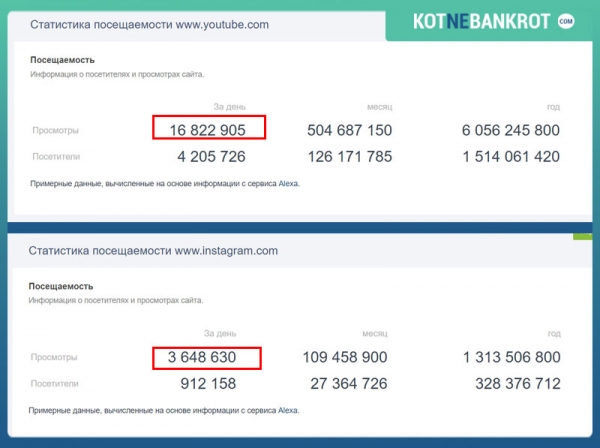Click the YouTube traffic statistics heading
The image size is (600, 448).
[149, 24]
